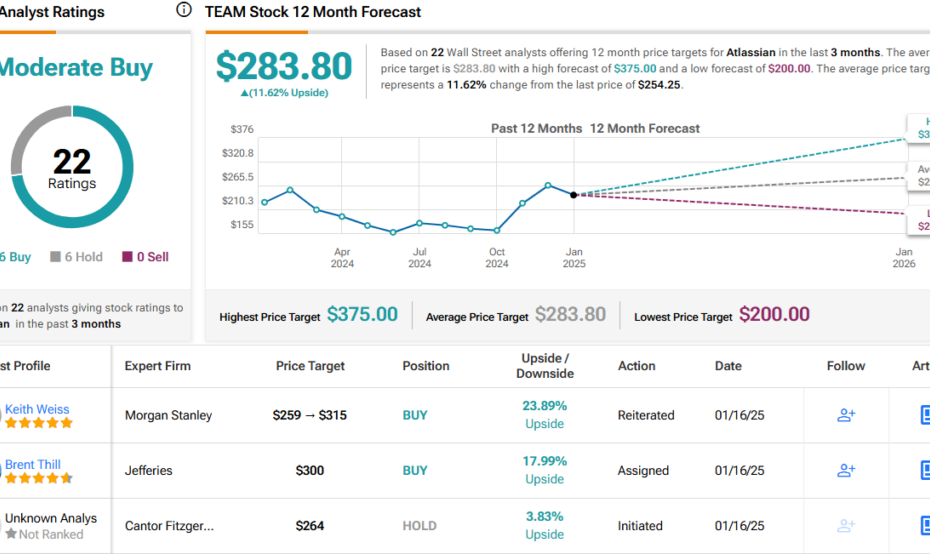Click TEAM Stock 12 Month Forecast heading
The width and height of the screenshot is (930, 554).
pyautogui.click(x=313, y=12)
